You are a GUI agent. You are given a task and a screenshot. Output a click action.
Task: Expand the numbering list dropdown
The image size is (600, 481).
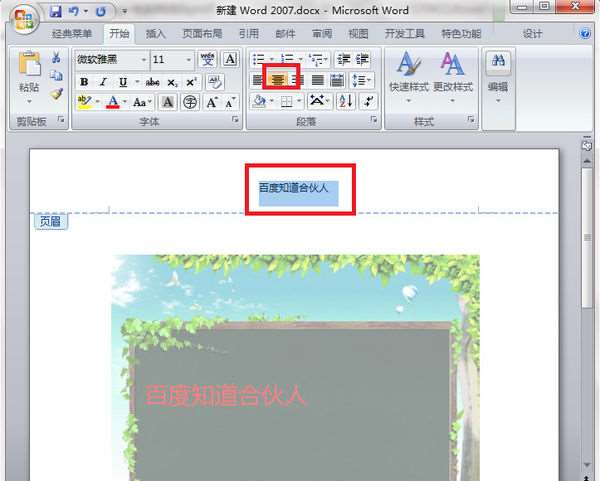(x=301, y=59)
